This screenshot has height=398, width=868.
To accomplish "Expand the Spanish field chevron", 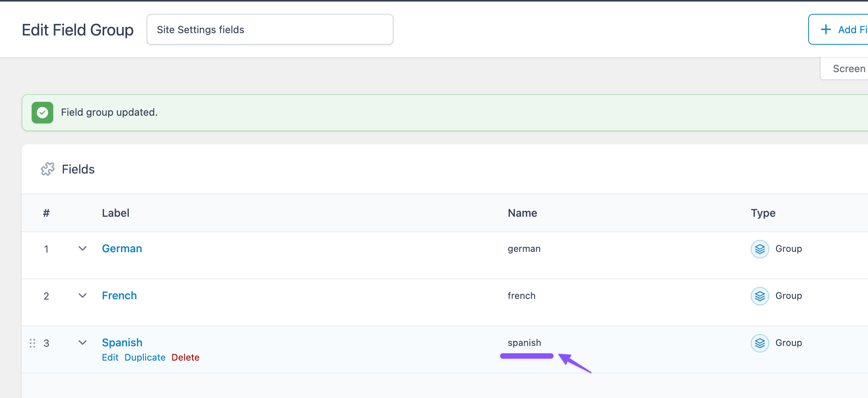I will click(82, 343).
